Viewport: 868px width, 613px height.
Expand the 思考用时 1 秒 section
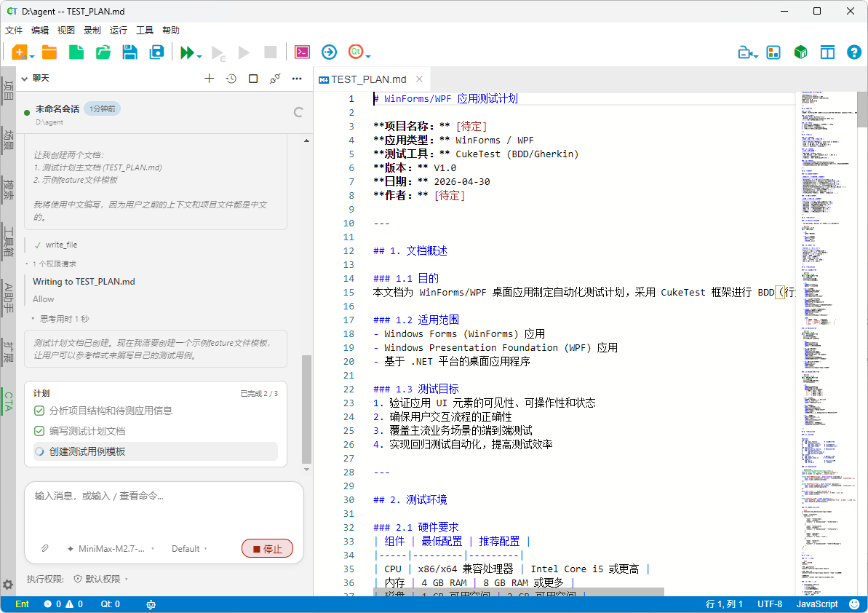tap(60, 319)
